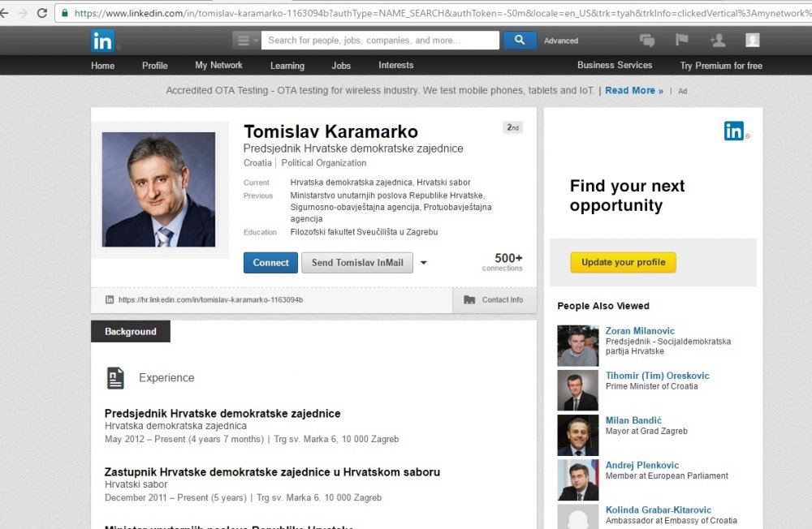Image resolution: width=812 pixels, height=529 pixels.
Task: Click Try Premium for free
Action: pos(721,66)
